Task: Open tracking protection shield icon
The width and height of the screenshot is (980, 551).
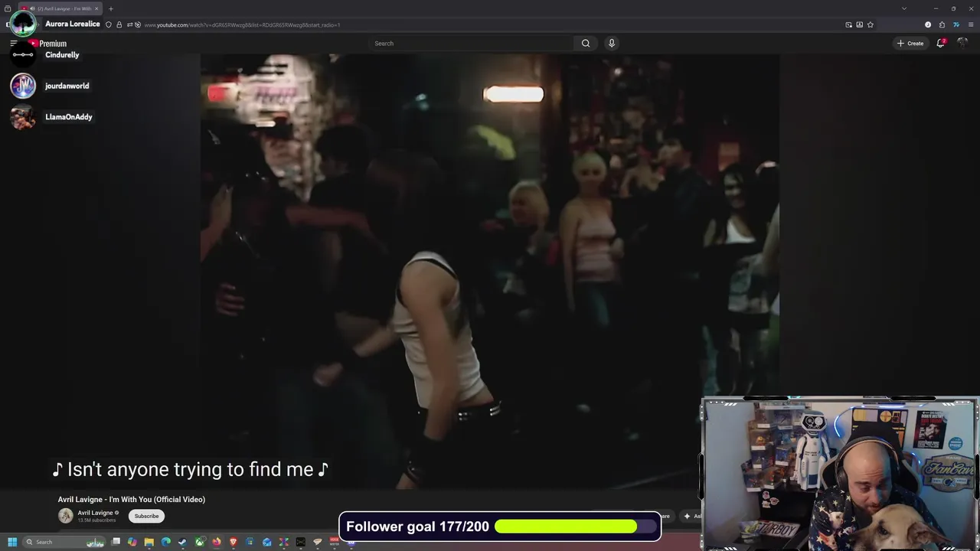Action: click(108, 24)
